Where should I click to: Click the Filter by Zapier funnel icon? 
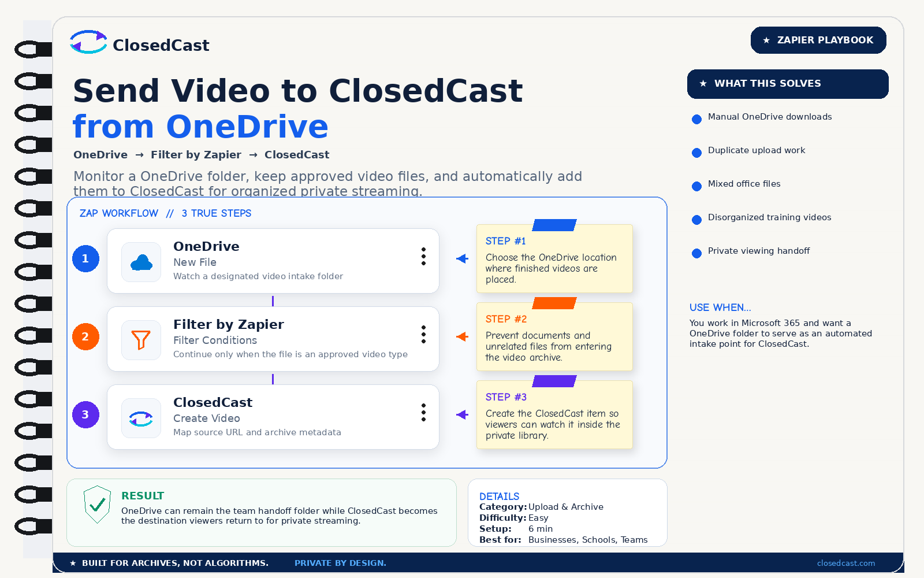[x=141, y=340]
